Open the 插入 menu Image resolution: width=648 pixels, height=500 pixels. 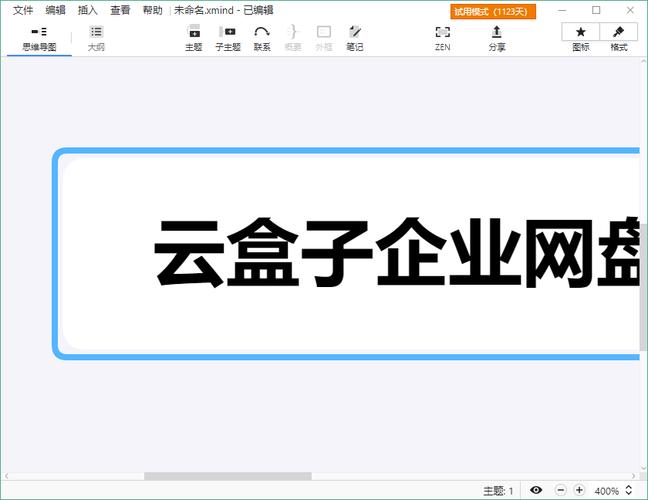[x=88, y=10]
